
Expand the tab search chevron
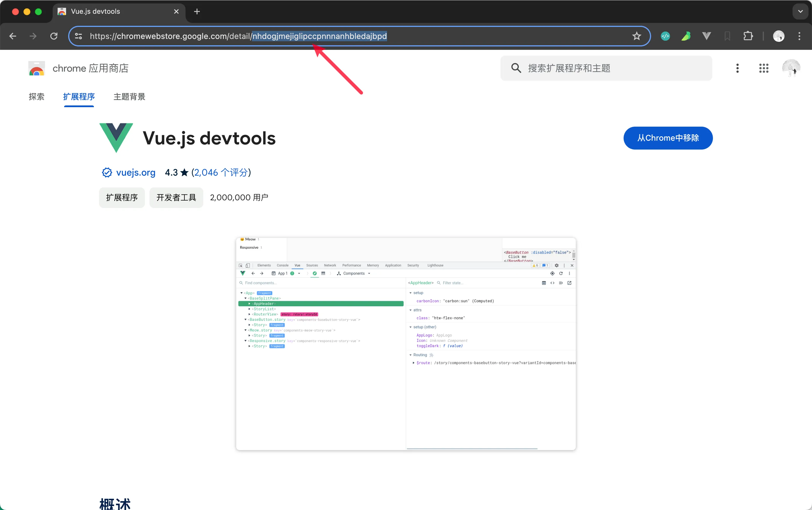coord(800,11)
